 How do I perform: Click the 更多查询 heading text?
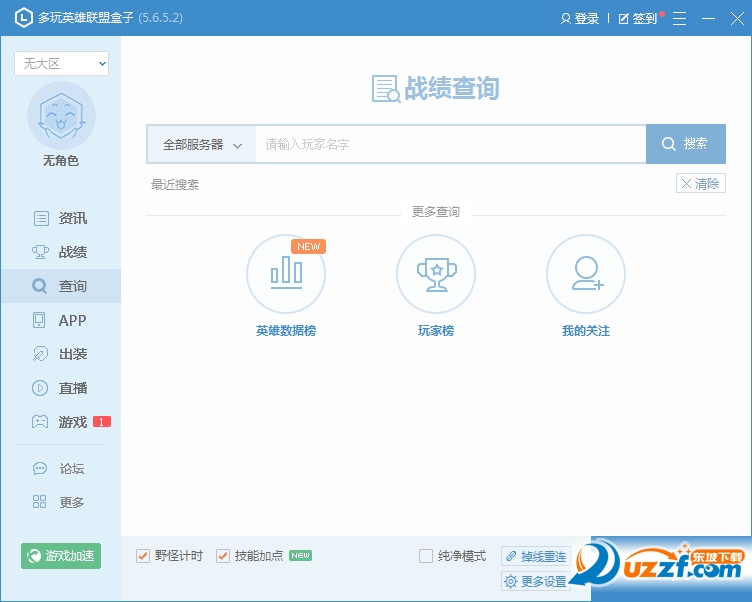[436, 212]
